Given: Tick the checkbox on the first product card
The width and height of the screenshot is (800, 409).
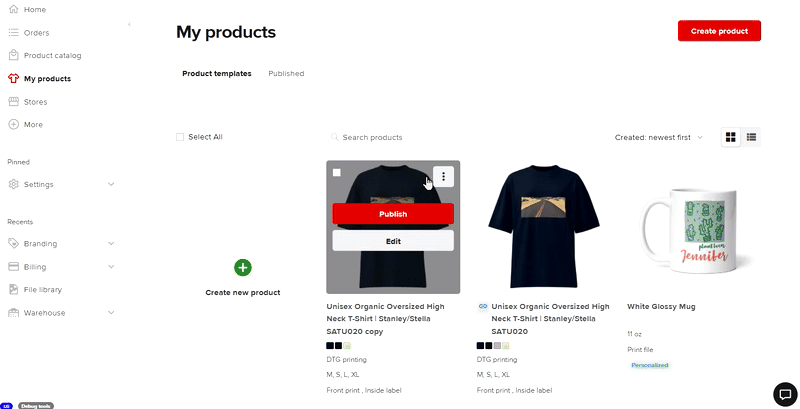Looking at the screenshot, I should point(337,172).
